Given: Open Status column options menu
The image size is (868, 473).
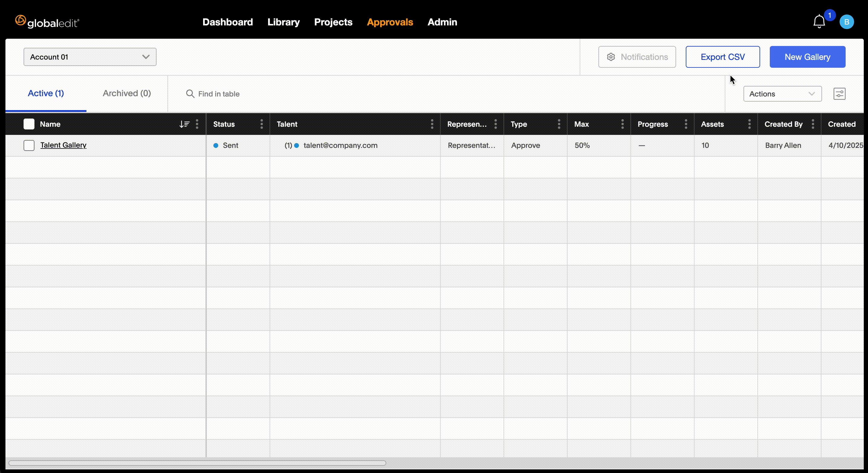Looking at the screenshot, I should click(261, 124).
